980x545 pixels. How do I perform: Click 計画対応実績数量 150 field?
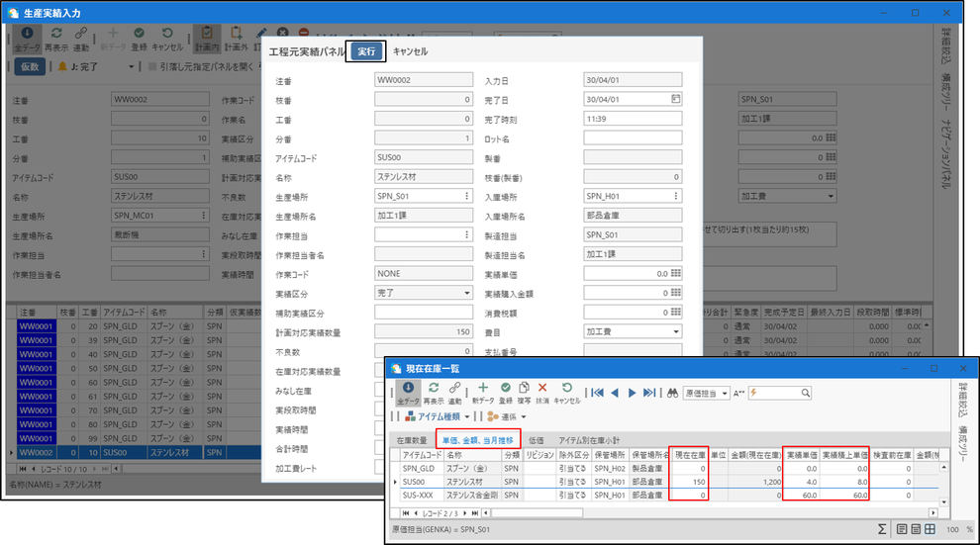[x=424, y=332]
